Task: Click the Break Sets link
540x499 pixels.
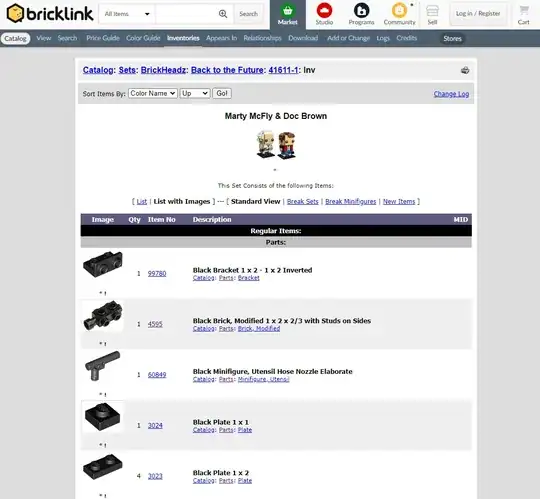Action: tap(303, 201)
